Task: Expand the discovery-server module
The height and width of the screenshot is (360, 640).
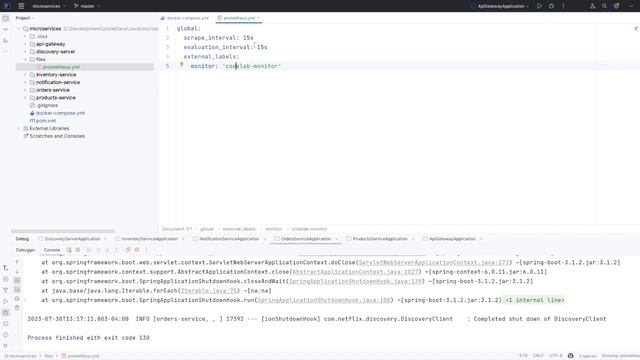Action: [25, 52]
